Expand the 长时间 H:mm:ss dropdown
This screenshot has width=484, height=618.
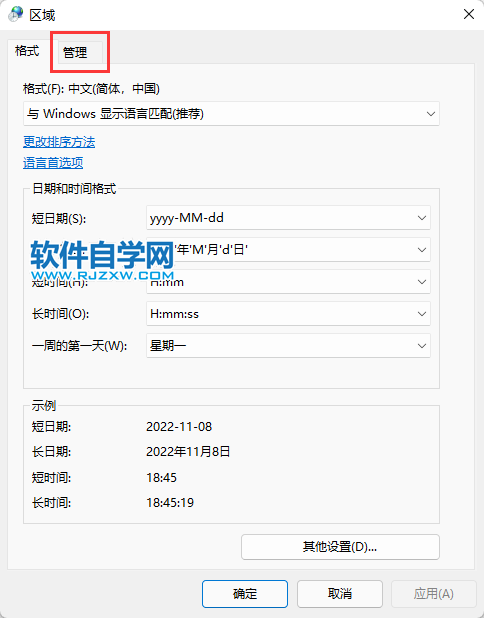click(x=288, y=314)
